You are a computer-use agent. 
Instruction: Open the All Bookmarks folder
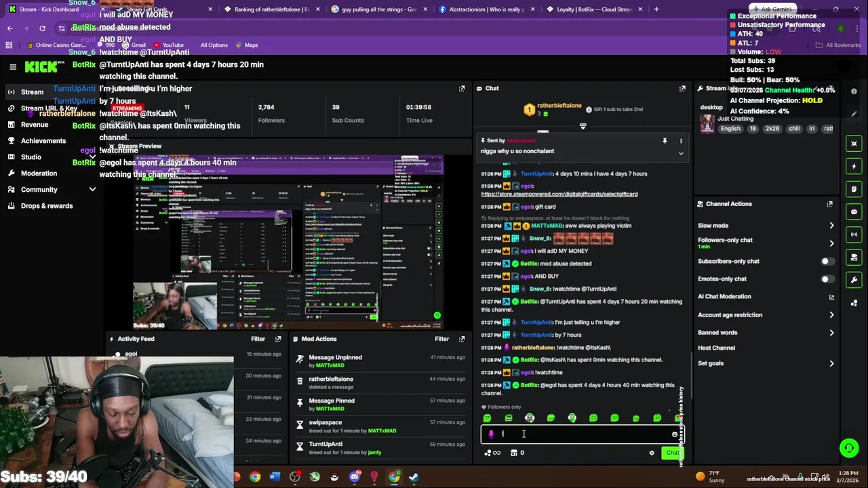(837, 45)
